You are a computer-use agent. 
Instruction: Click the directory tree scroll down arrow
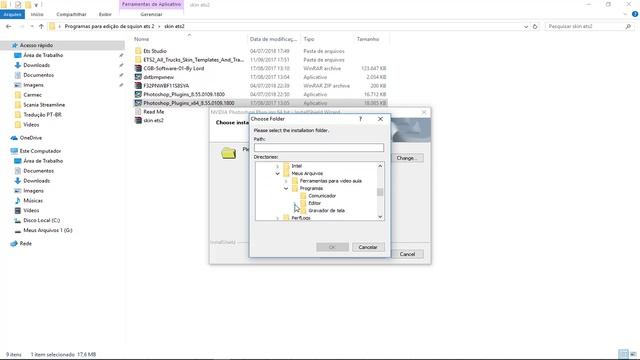(x=380, y=217)
